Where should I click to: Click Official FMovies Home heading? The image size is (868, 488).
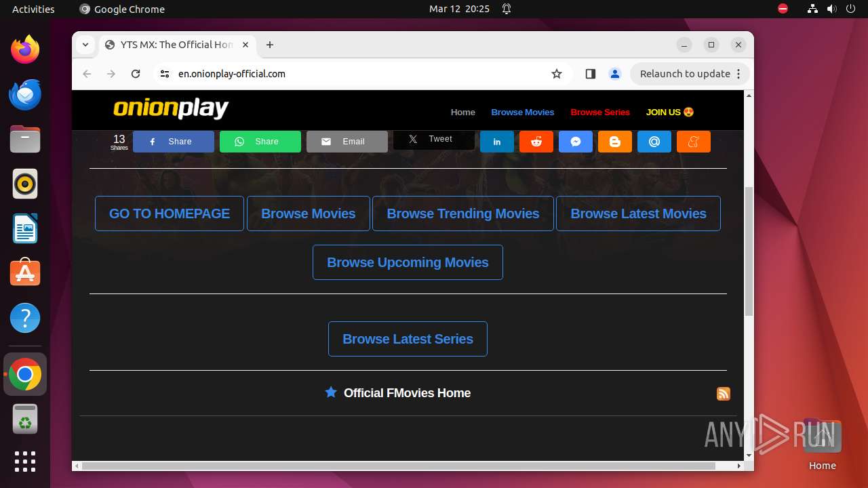pyautogui.click(x=407, y=393)
